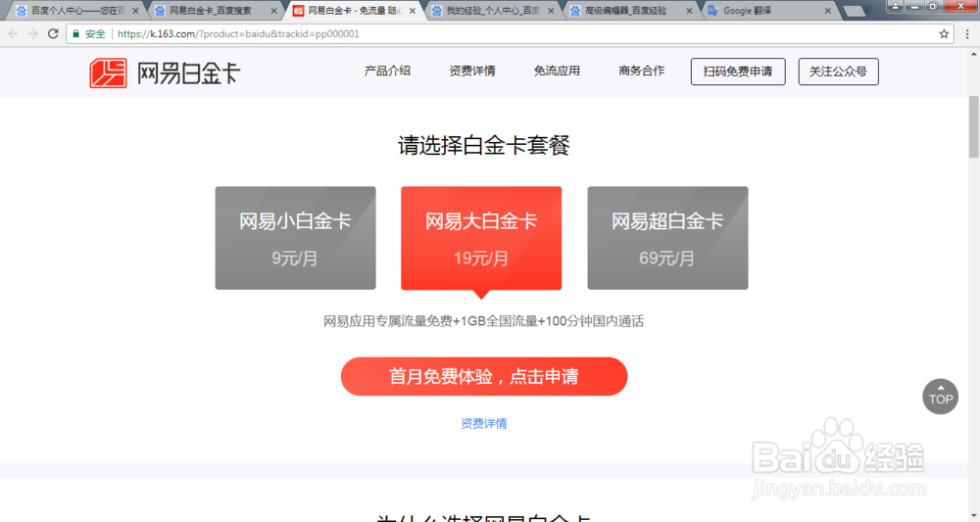Select the 网易大白金卡 19元/月 plan
The height and width of the screenshot is (522, 980).
481,238
